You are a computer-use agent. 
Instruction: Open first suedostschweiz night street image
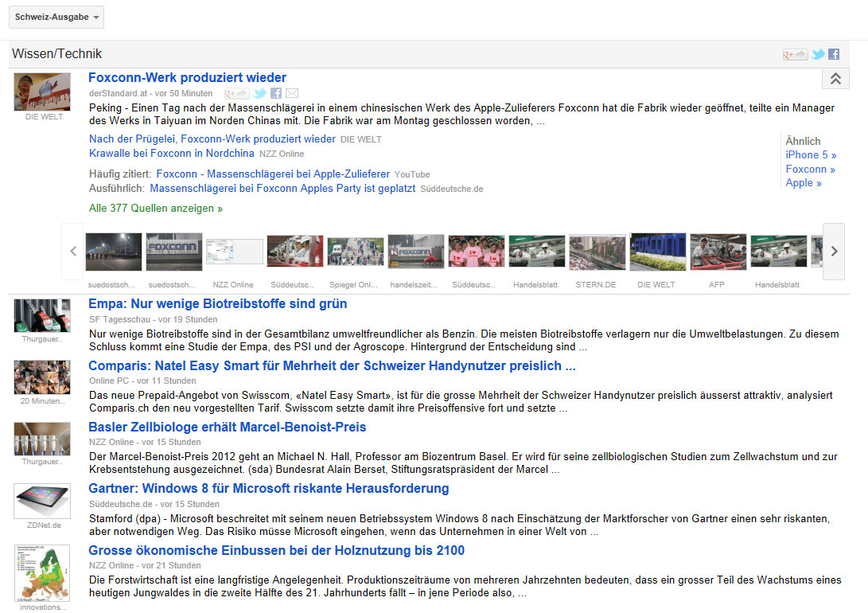pos(114,252)
